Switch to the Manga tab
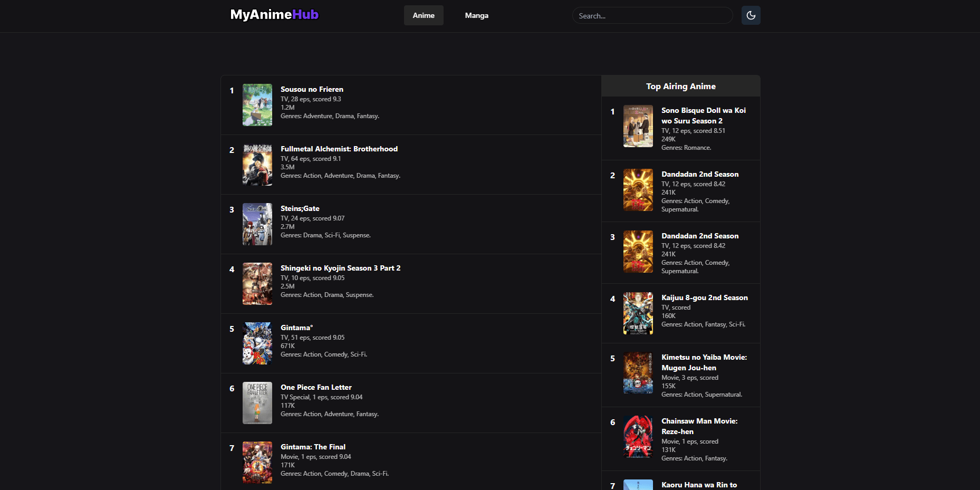The height and width of the screenshot is (490, 980). pos(476,15)
